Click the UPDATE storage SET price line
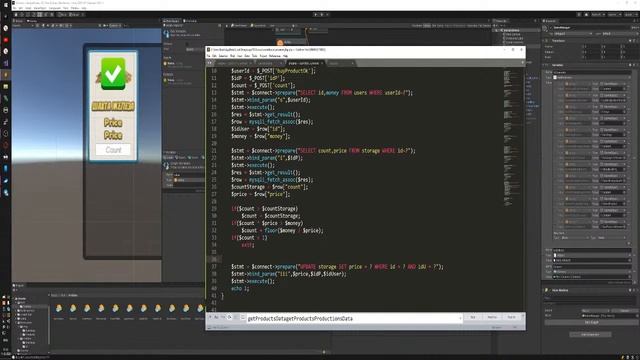 point(337,267)
